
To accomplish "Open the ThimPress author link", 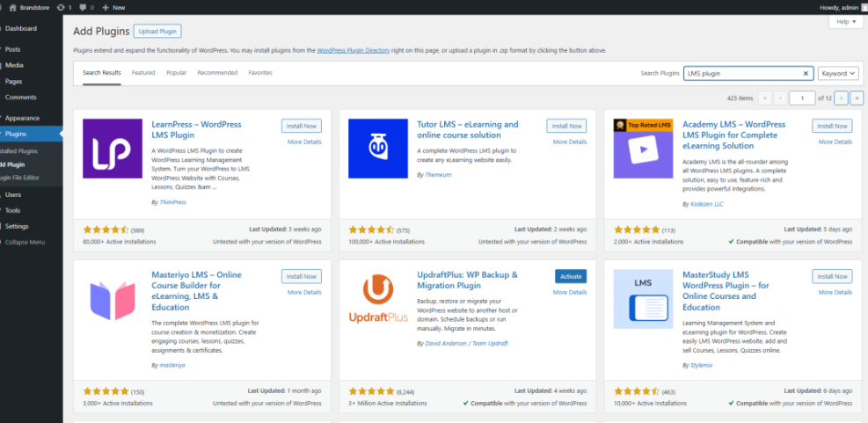I will point(172,202).
